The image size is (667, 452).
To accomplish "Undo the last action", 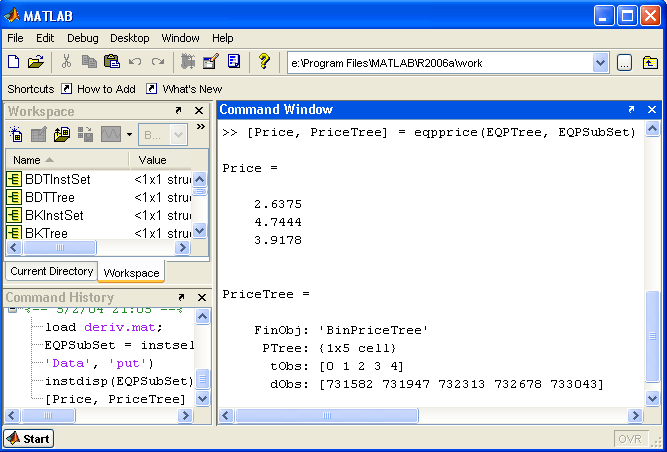I will [x=135, y=62].
